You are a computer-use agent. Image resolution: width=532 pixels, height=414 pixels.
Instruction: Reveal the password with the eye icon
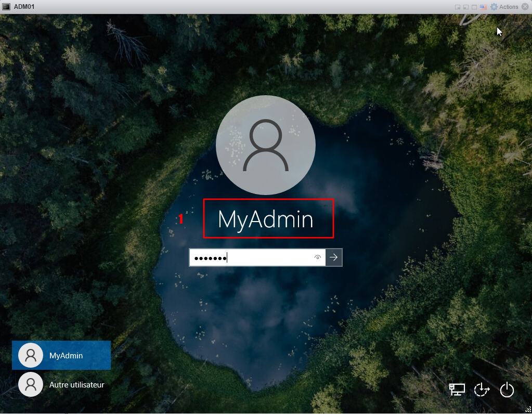[318, 257]
